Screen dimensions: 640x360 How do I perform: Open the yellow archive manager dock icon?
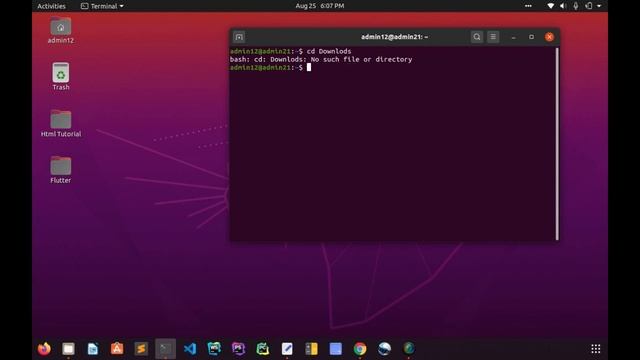point(311,349)
